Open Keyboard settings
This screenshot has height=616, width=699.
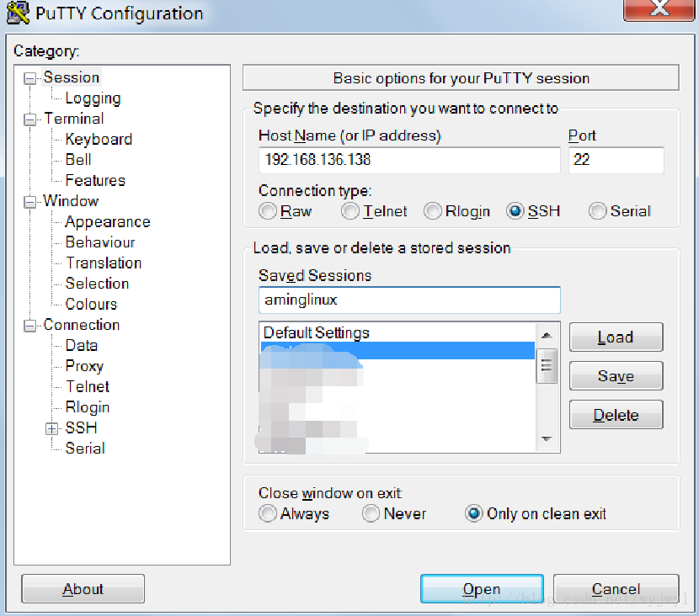coord(99,140)
